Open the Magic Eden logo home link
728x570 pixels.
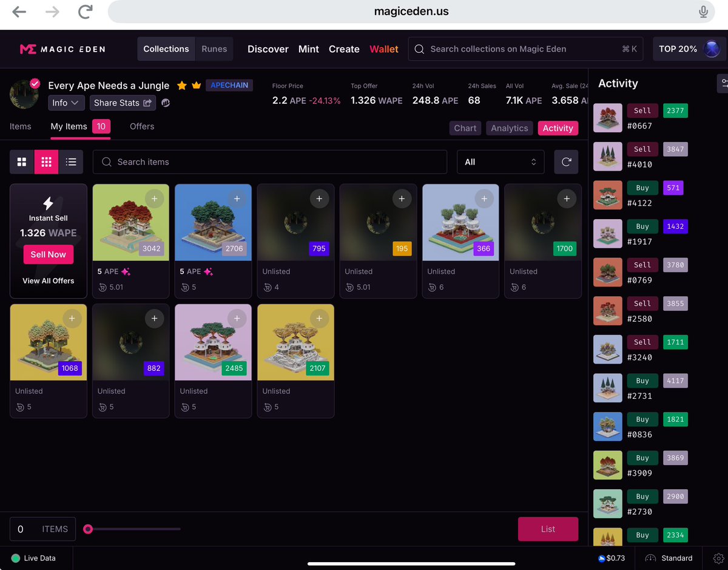(x=62, y=49)
